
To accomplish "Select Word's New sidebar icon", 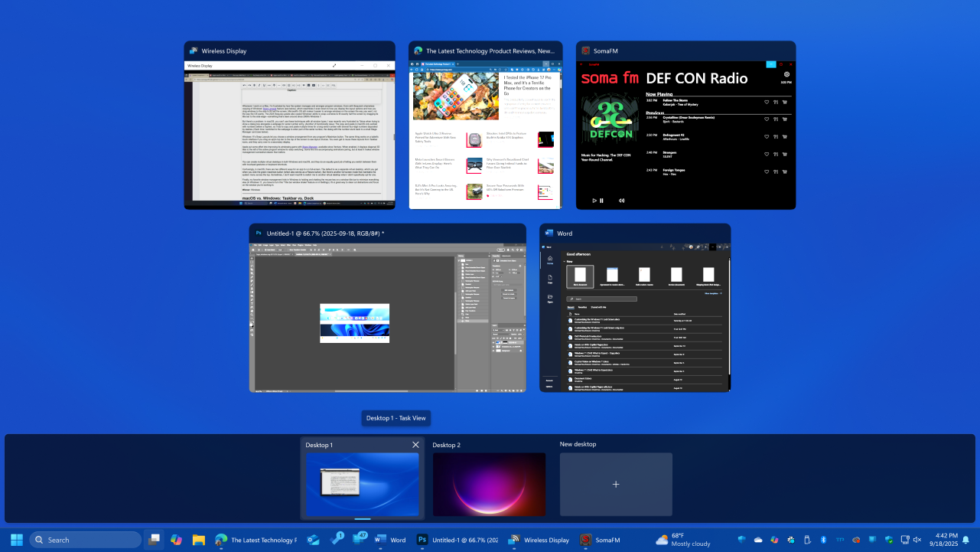I will [550, 278].
